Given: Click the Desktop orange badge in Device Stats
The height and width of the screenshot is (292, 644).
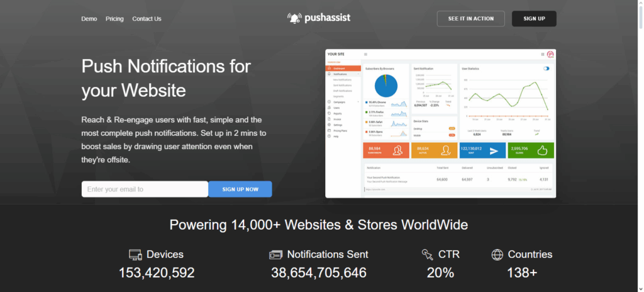Looking at the screenshot, I should coord(452,129).
